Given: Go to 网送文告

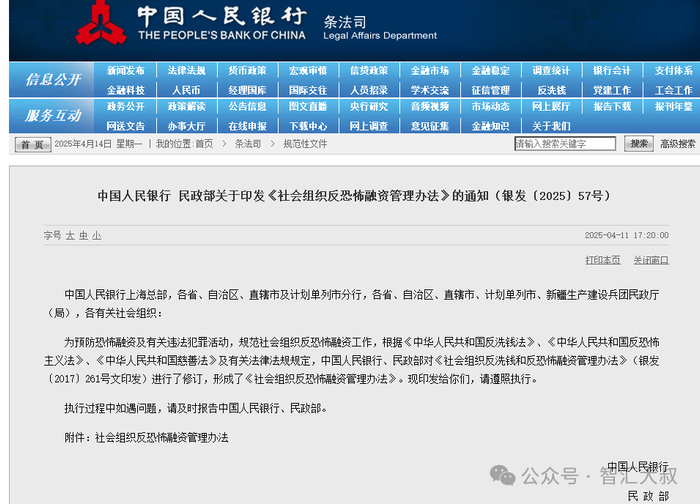Looking at the screenshot, I should click(x=125, y=126).
